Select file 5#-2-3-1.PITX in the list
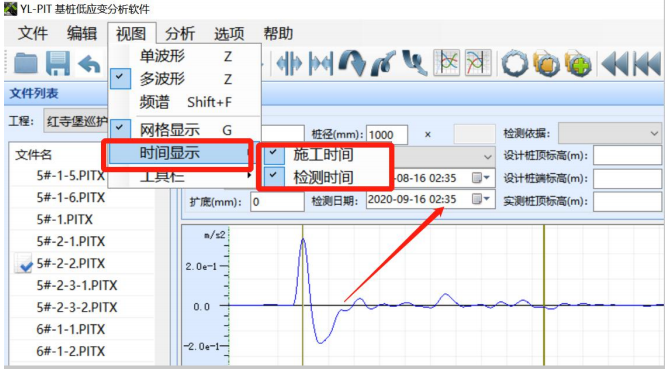This screenshot has height=370, width=667. coord(77,285)
